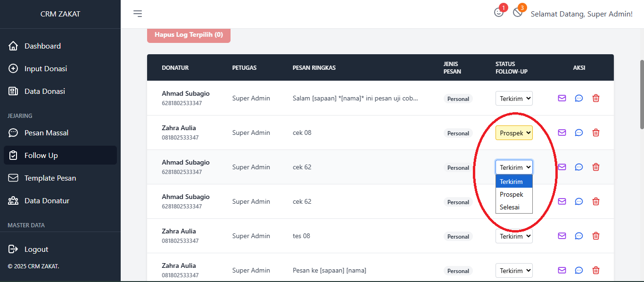Click chat bubble icon in the last visible row

click(579, 270)
